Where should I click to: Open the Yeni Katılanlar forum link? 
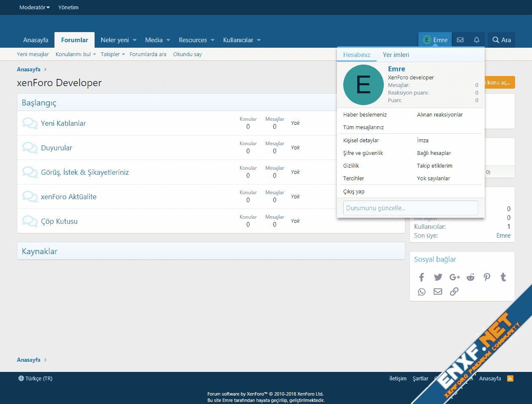coord(63,123)
